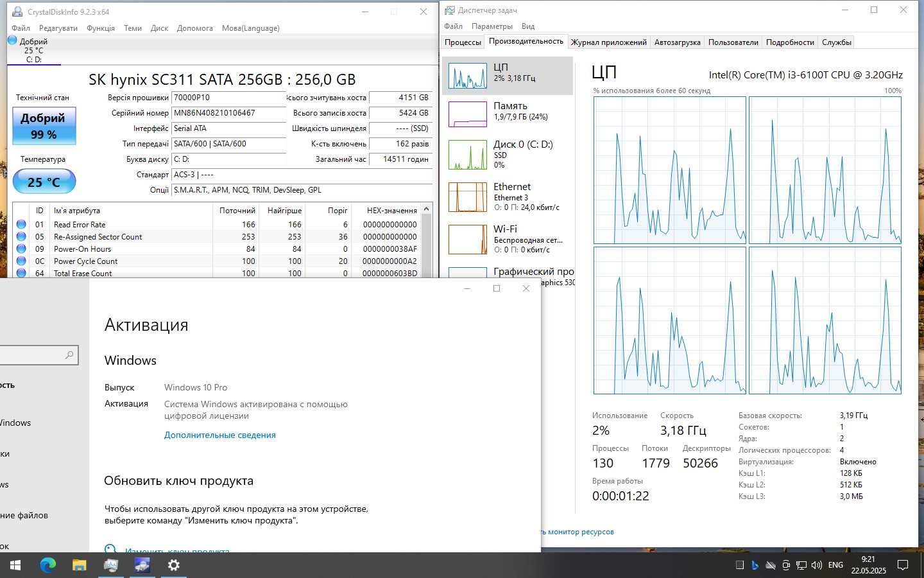Click 'Power-On Hours' attribute name
This screenshot has height=578, width=924.
point(82,249)
